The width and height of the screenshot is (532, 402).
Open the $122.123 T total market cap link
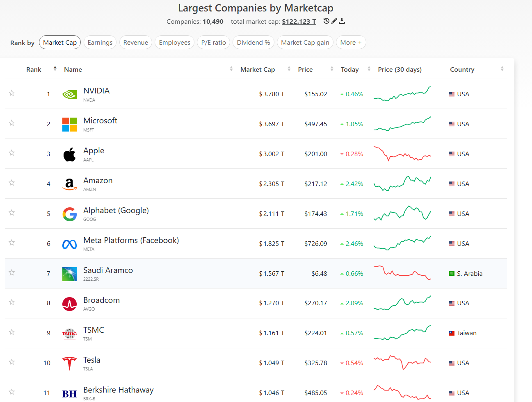pyautogui.click(x=299, y=21)
